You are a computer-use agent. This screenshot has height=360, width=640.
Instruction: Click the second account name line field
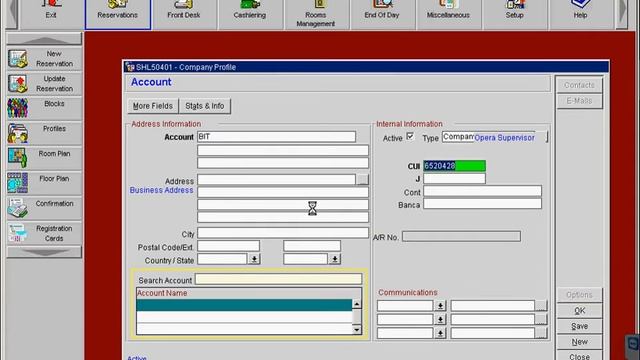tap(283, 150)
